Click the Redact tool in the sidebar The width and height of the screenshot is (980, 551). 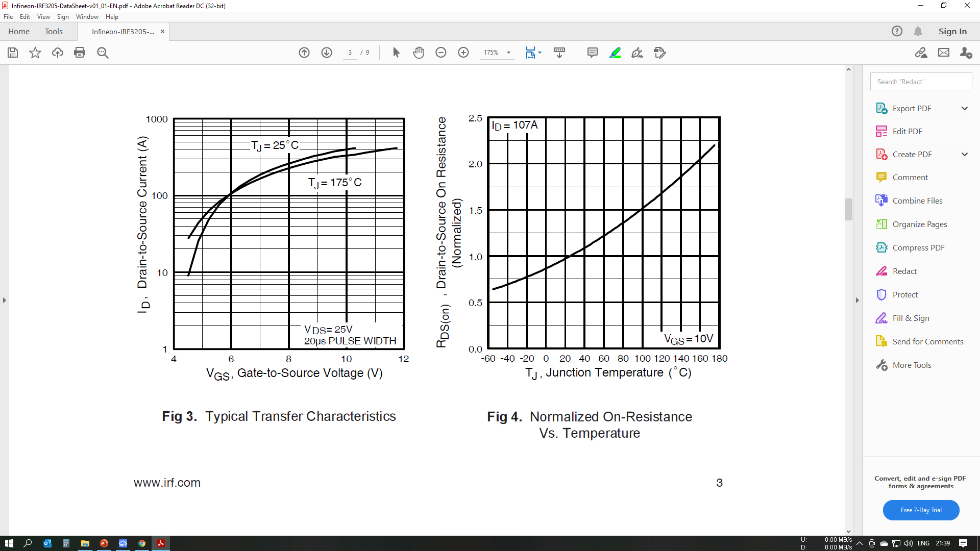(904, 271)
